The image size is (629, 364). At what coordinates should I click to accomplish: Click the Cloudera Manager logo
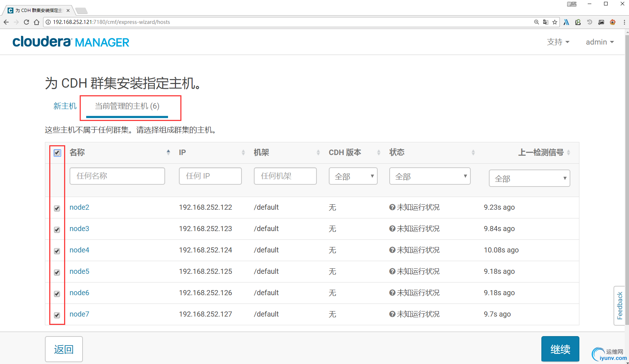click(x=71, y=42)
